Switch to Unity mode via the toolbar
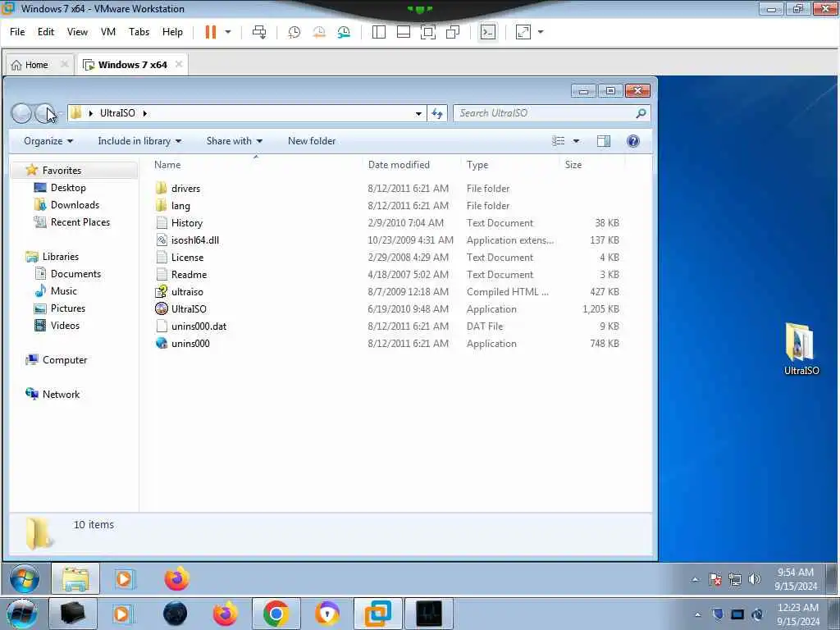This screenshot has height=630, width=840. pyautogui.click(x=453, y=32)
